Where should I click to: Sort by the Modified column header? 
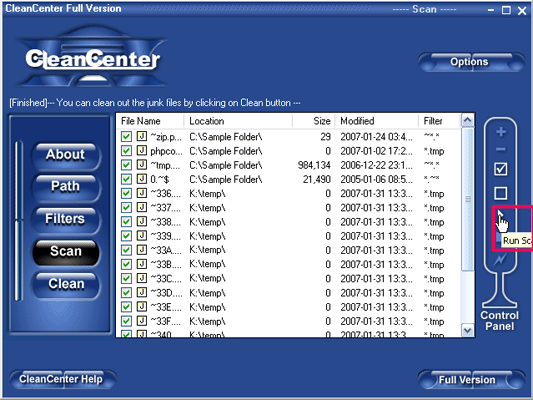click(377, 121)
